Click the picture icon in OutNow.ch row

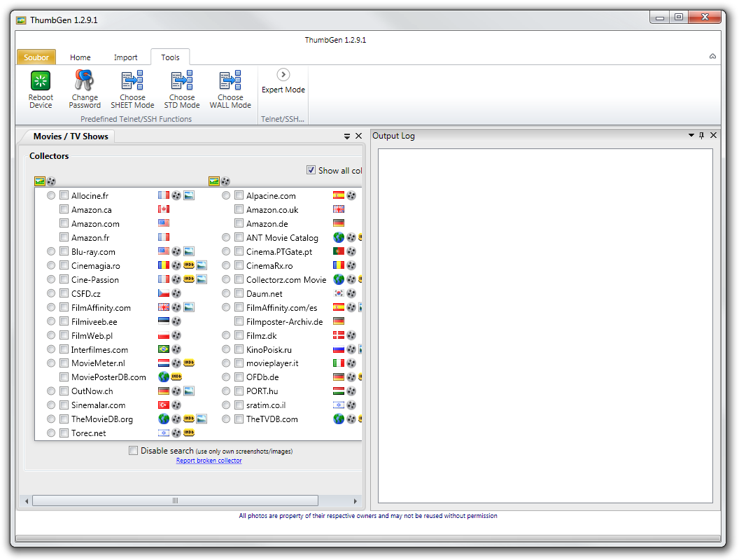click(188, 391)
